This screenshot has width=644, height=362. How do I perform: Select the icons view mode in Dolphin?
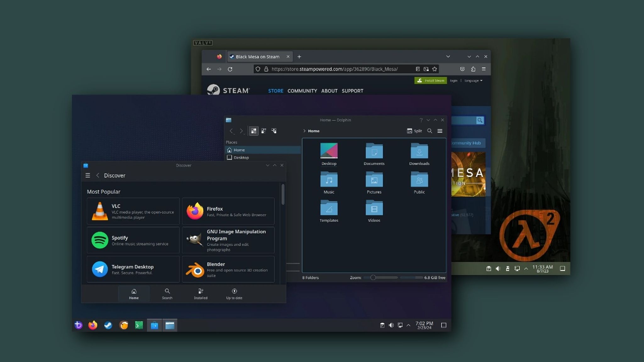pyautogui.click(x=254, y=131)
